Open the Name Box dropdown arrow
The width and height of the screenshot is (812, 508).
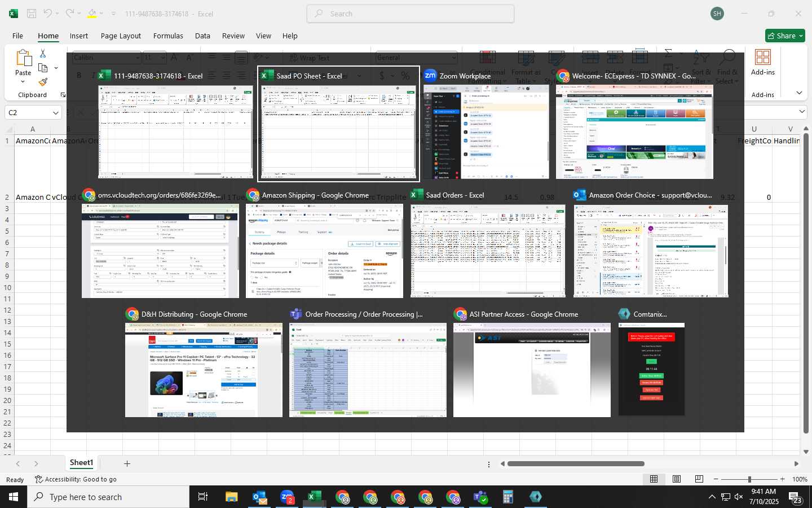[55, 113]
